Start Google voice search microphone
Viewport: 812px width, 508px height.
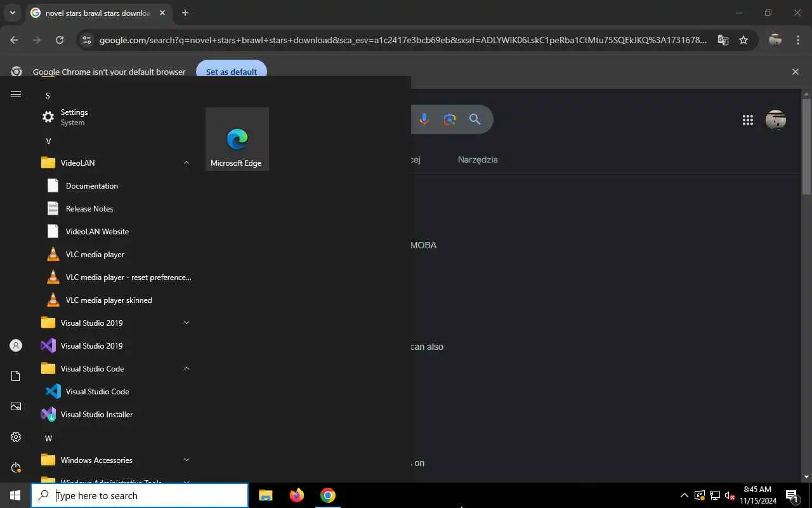click(424, 119)
